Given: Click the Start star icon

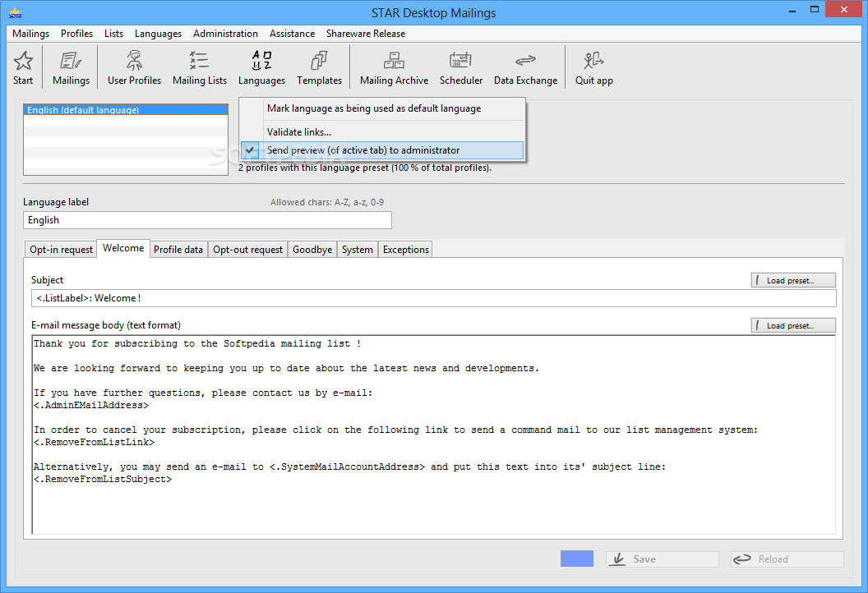Looking at the screenshot, I should pyautogui.click(x=23, y=60).
